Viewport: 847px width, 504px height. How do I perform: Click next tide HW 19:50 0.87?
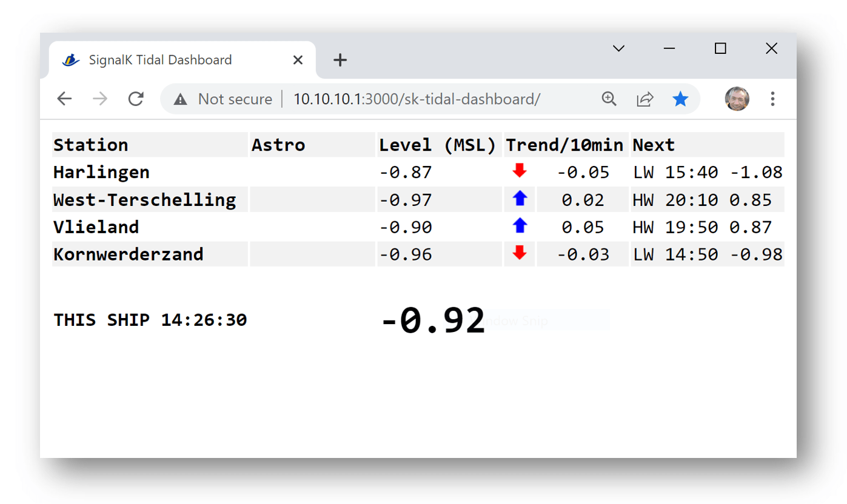[702, 227]
